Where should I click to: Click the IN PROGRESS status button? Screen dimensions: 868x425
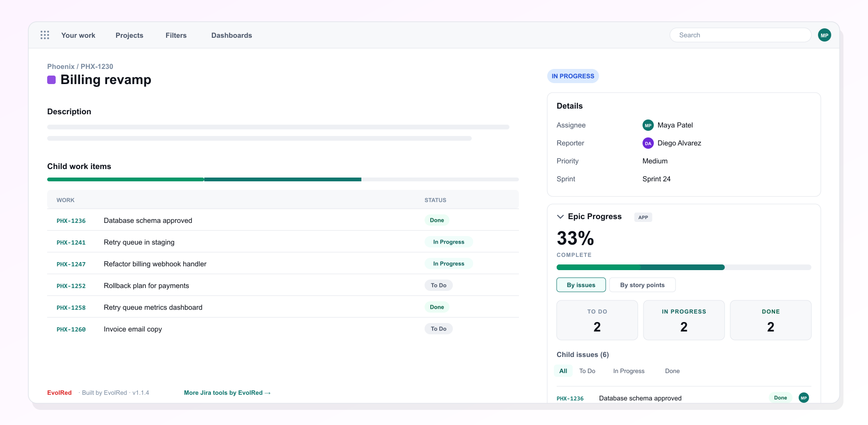[x=573, y=76]
